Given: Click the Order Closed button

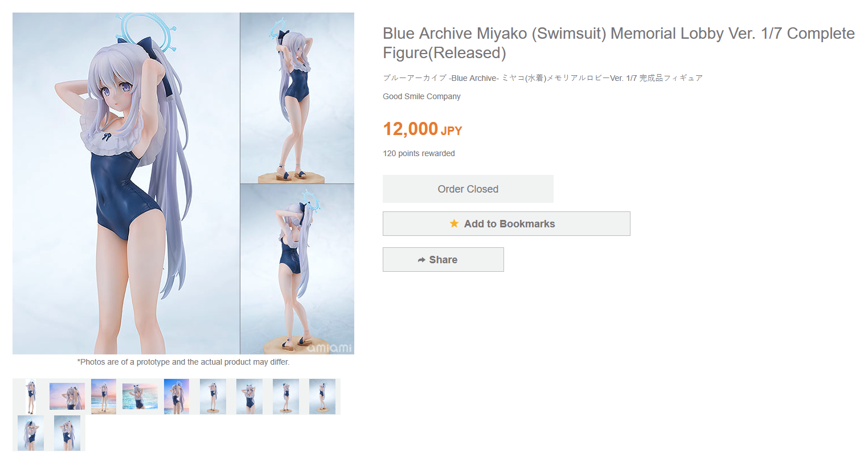Looking at the screenshot, I should coord(468,189).
